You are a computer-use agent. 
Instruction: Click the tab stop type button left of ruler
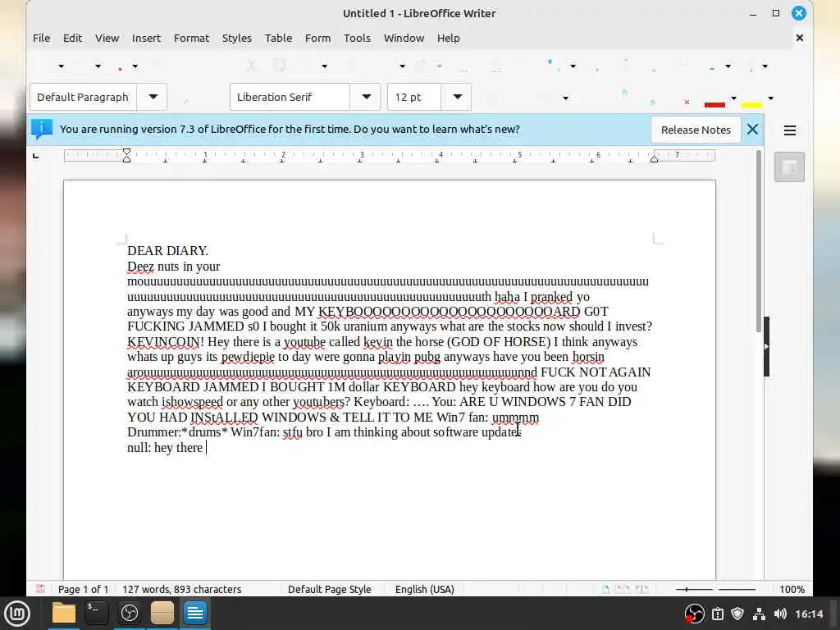(36, 156)
